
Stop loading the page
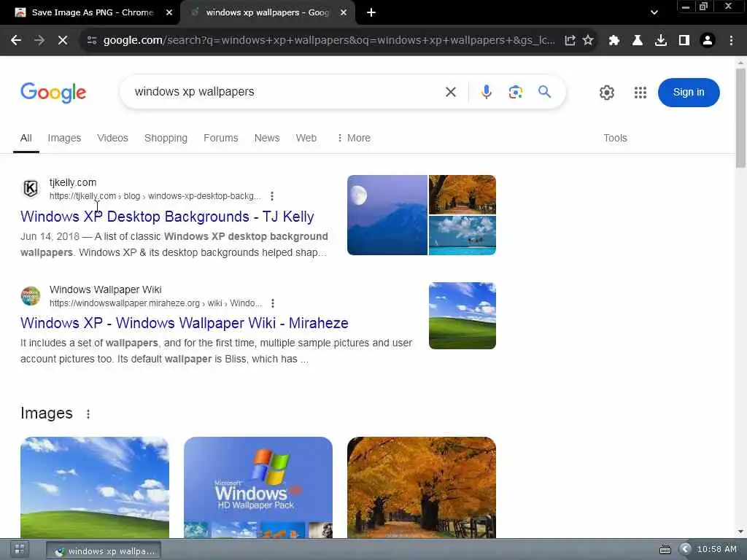click(x=63, y=41)
